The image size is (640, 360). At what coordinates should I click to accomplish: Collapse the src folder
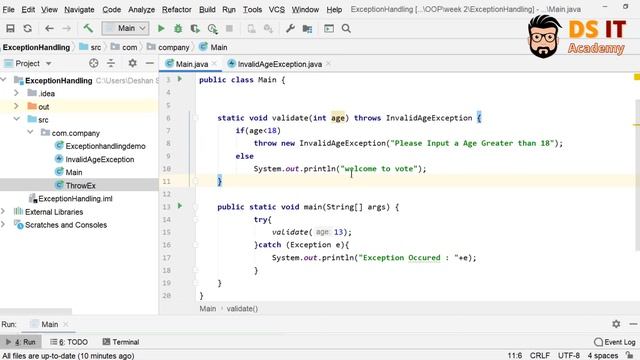(17, 119)
